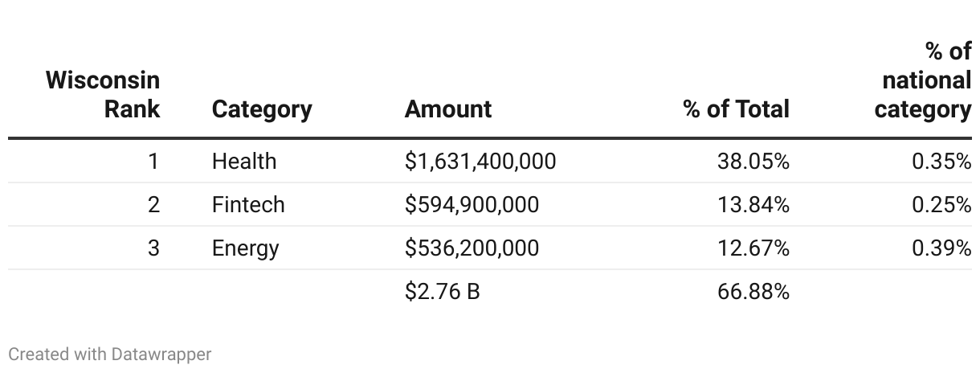Click the $2.76 B total amount
The width and height of the screenshot is (980, 373).
click(443, 291)
